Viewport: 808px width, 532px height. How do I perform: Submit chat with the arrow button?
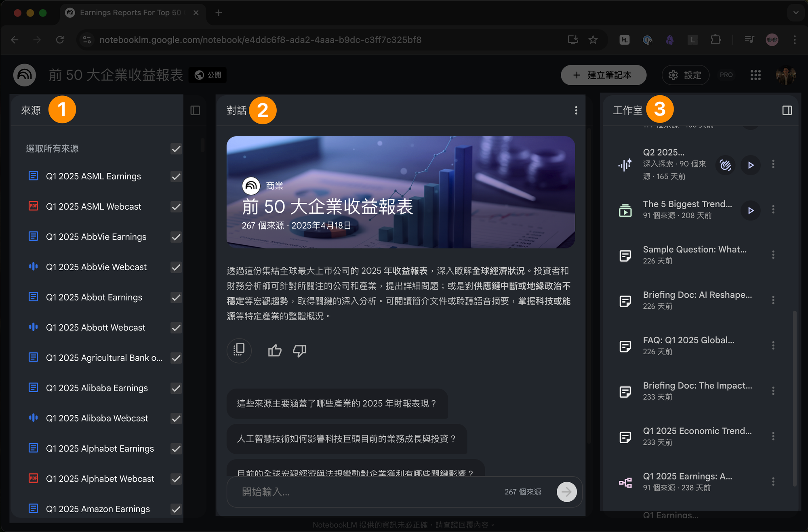coord(566,492)
